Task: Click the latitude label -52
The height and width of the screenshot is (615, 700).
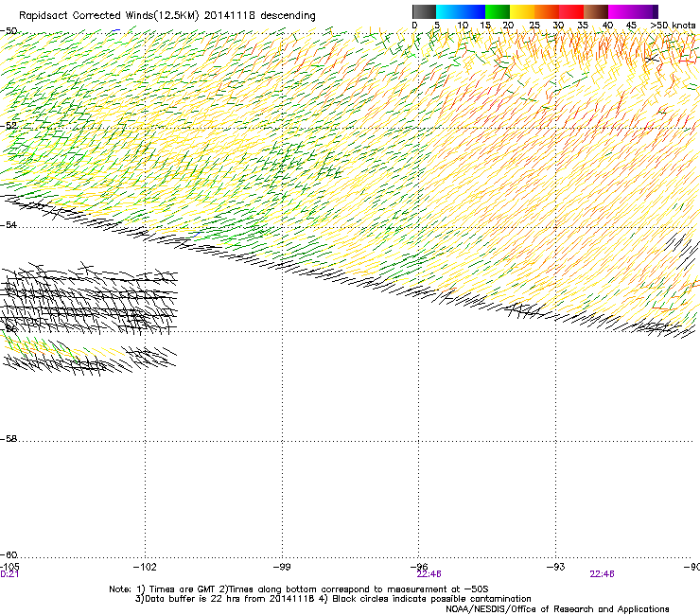Action: tap(9, 126)
